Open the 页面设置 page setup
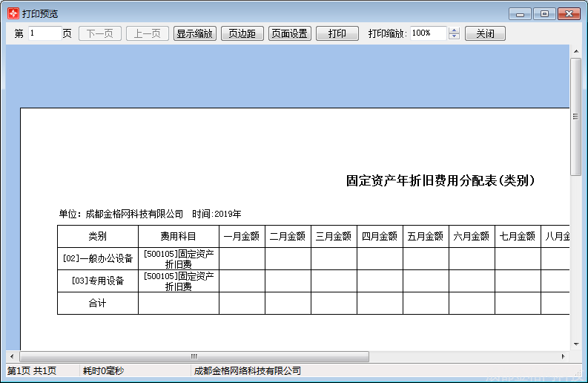Image resolution: width=588 pixels, height=383 pixels. [x=289, y=33]
